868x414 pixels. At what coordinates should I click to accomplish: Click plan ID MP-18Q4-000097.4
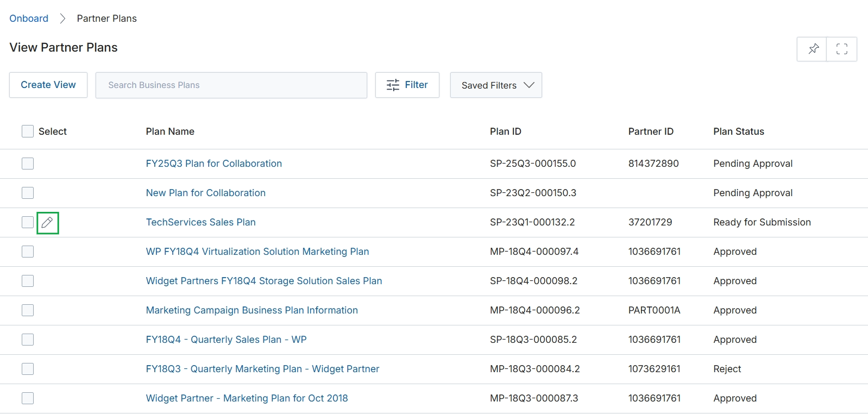click(x=534, y=252)
